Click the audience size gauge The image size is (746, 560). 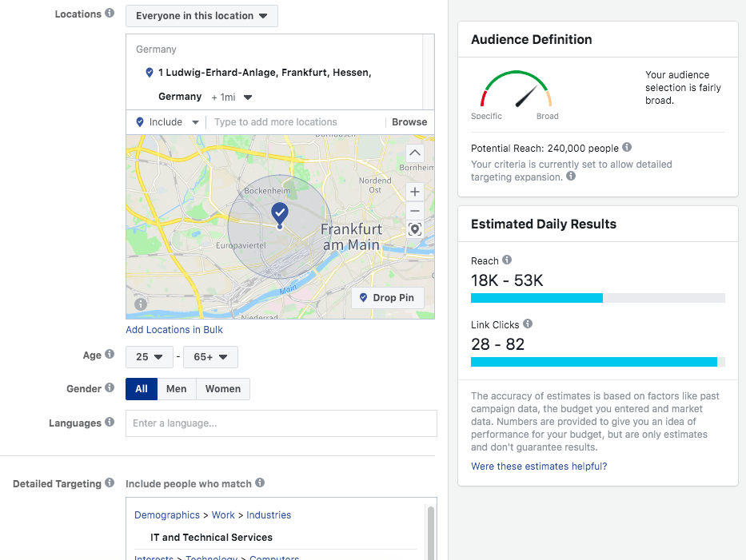517,89
